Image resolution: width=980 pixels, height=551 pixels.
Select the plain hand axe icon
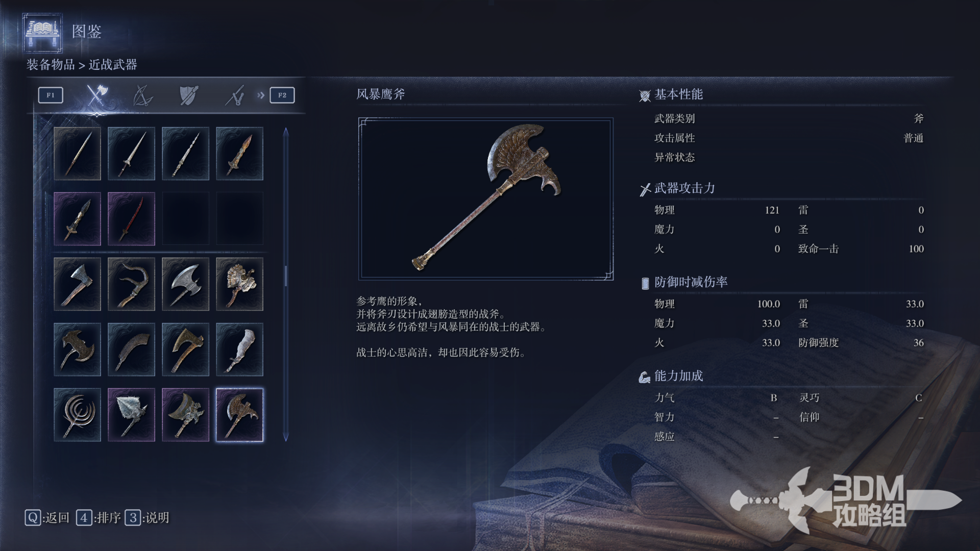point(77,284)
